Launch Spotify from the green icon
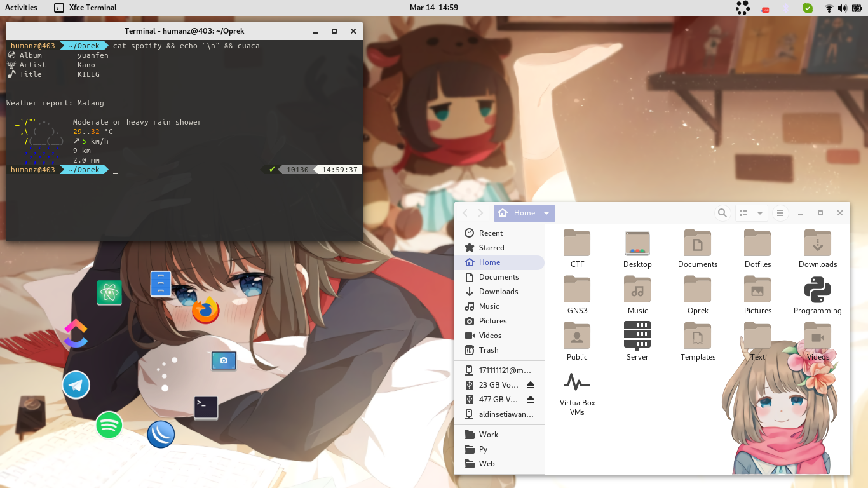Viewport: 868px width, 488px height. (109, 425)
